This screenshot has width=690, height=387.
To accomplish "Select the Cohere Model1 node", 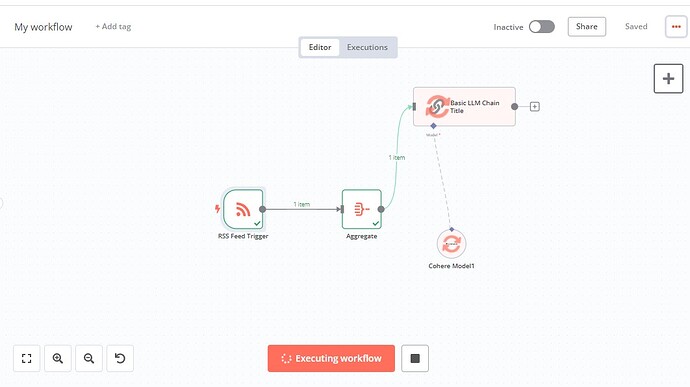I will (x=451, y=243).
